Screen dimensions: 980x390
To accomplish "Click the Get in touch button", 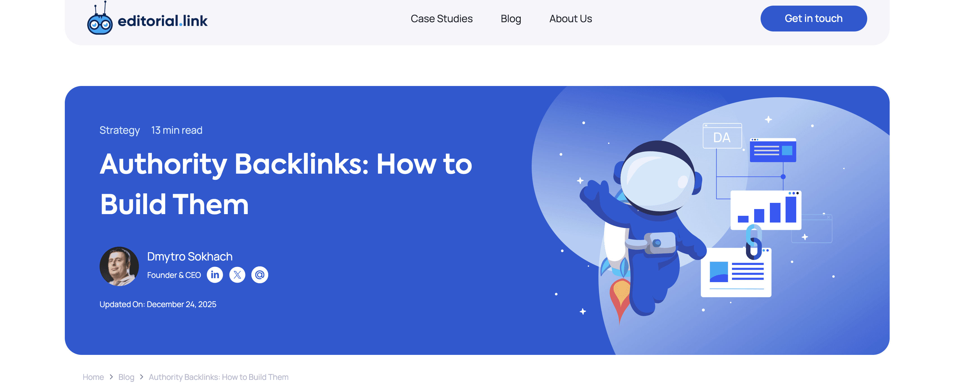I will tap(813, 18).
